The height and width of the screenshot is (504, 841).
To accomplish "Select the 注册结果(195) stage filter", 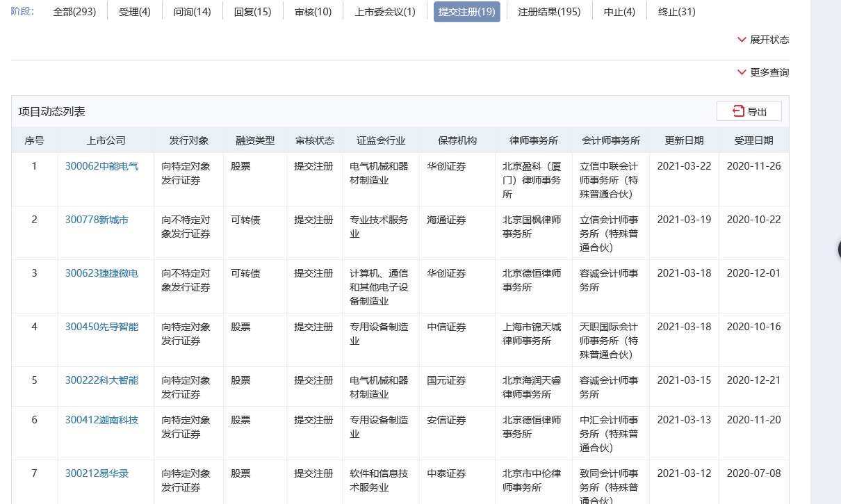I will [549, 12].
